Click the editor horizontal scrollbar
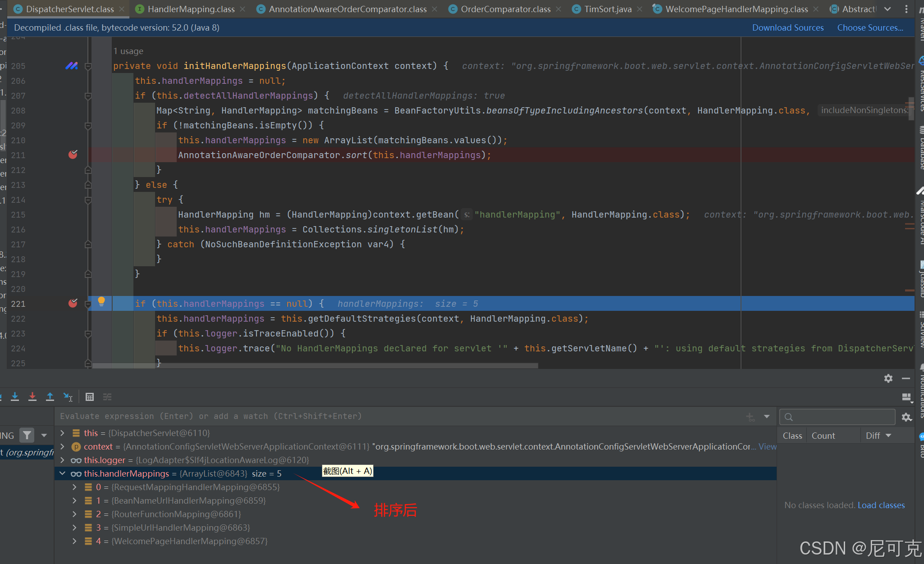The image size is (924, 564). coord(316,366)
